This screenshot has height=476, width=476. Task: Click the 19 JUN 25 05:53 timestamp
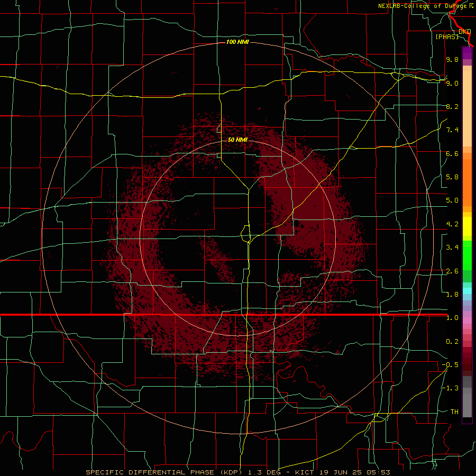355,472
